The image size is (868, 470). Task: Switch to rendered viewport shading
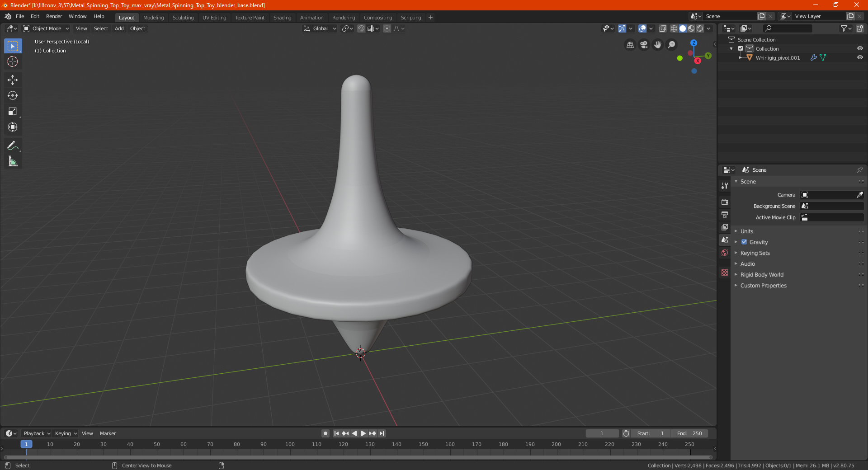tap(700, 28)
